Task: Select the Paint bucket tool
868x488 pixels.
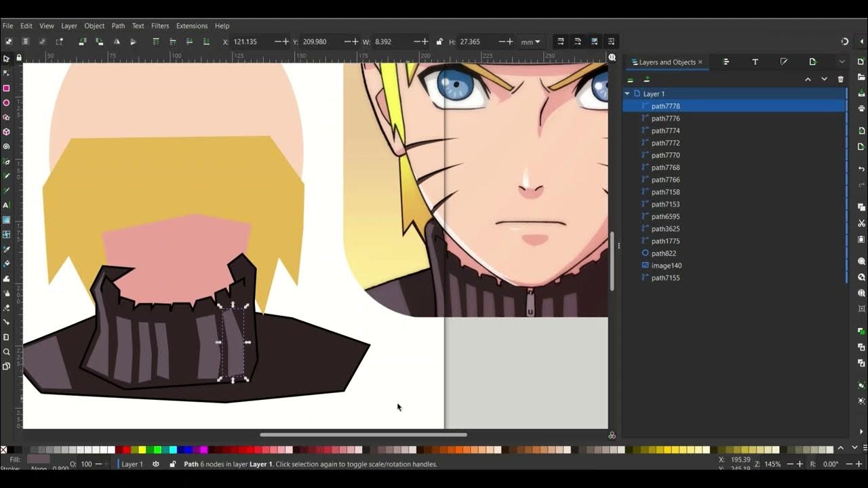Action: coord(6,264)
